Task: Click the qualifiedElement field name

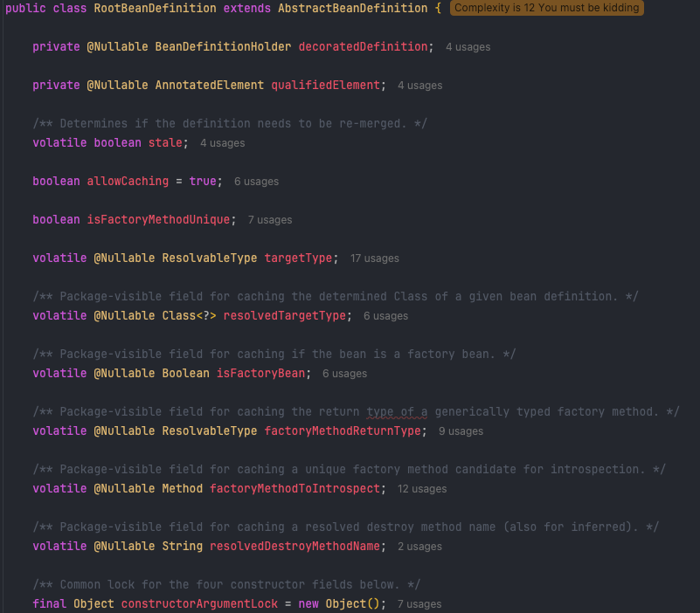Action: (x=325, y=86)
